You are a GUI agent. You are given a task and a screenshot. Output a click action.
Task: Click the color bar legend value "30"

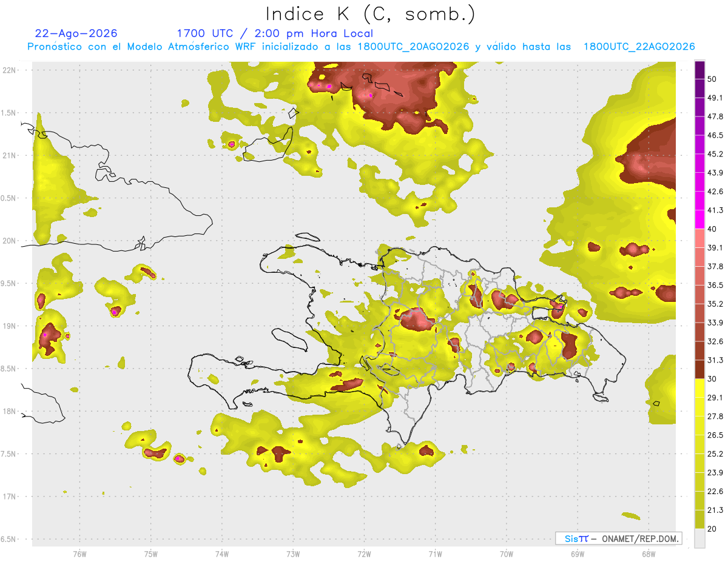(712, 379)
